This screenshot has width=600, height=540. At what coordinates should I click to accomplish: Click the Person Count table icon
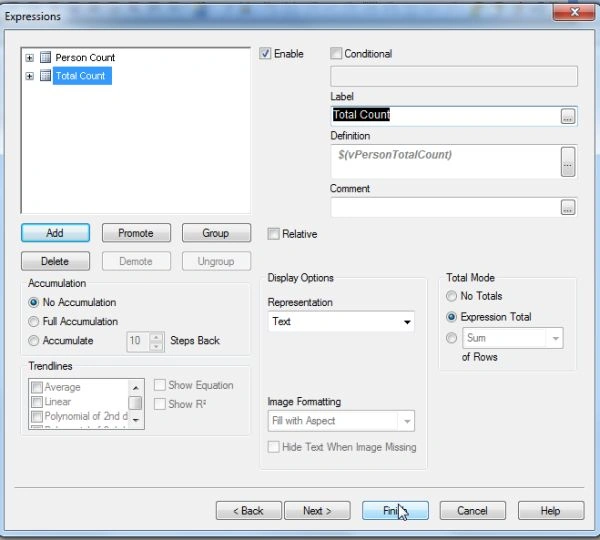46,57
